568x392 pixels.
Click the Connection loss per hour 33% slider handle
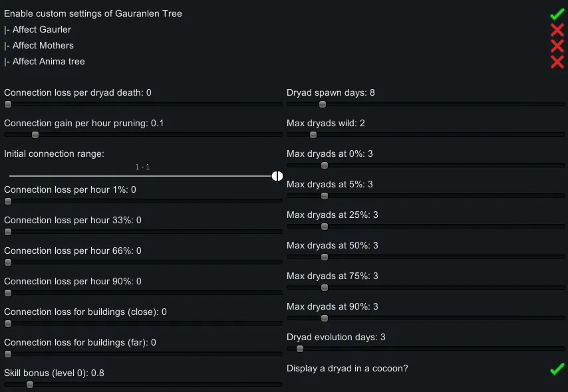(8, 232)
